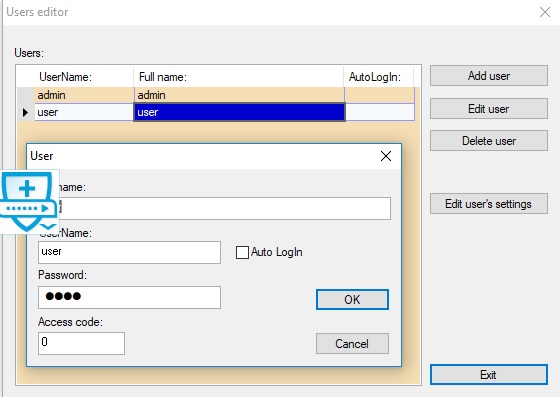
Task: Click AutoLogIn cell in admin row
Action: [380, 95]
